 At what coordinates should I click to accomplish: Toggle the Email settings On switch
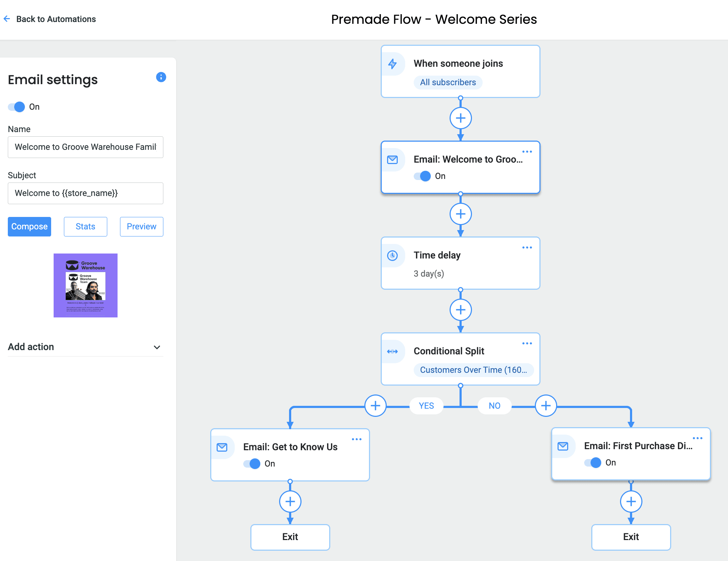pyautogui.click(x=17, y=107)
